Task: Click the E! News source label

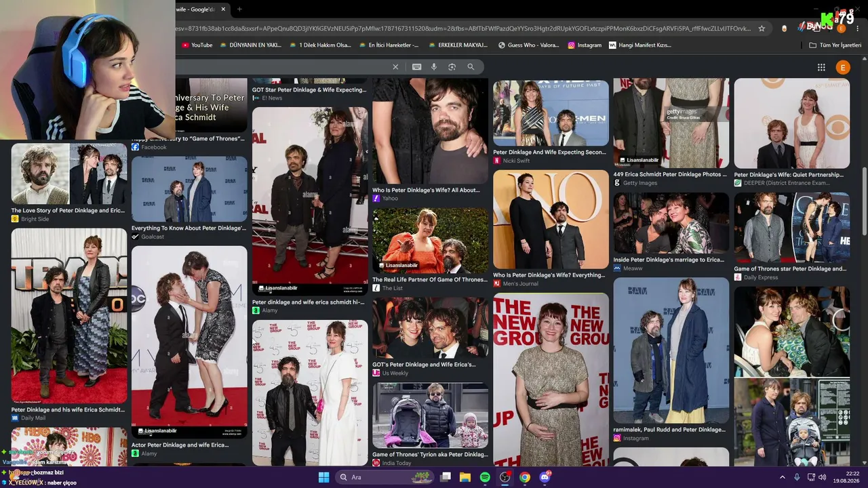Action: [x=272, y=98]
